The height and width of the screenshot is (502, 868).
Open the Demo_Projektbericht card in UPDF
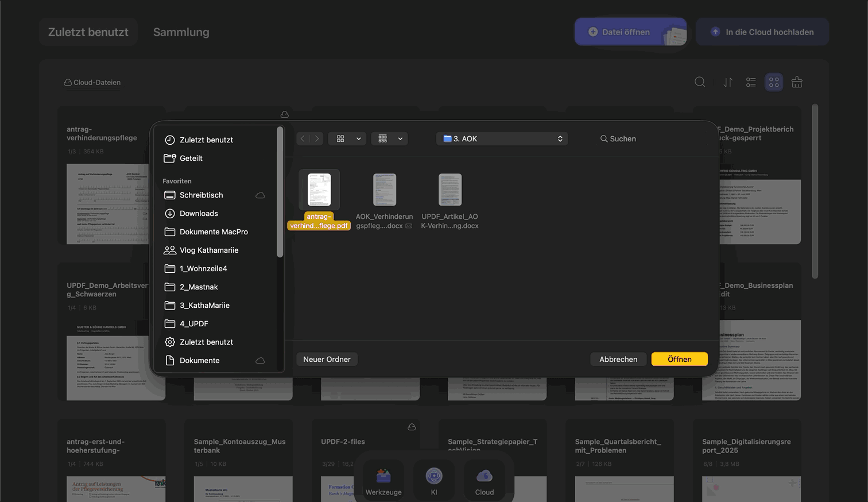point(759,175)
